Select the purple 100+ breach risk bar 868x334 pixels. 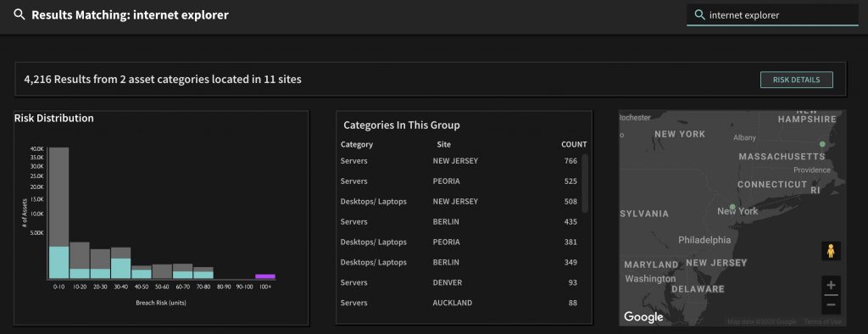click(265, 276)
